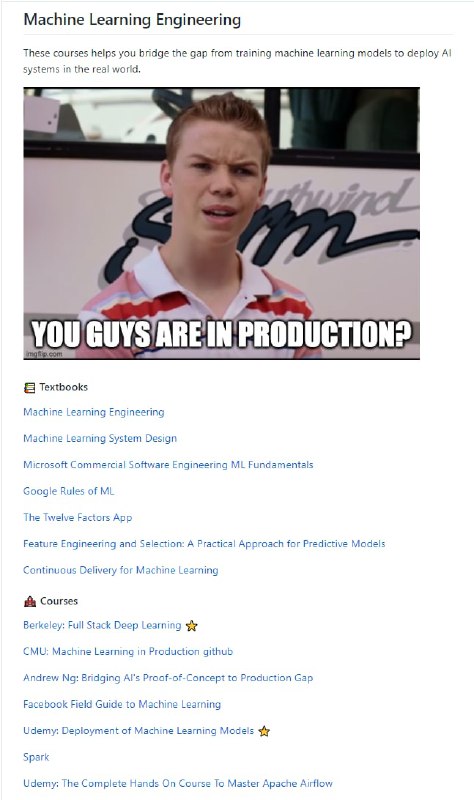Screen dimensions: 474x800
Task: Open the Spark course link
Action: (x=36, y=757)
